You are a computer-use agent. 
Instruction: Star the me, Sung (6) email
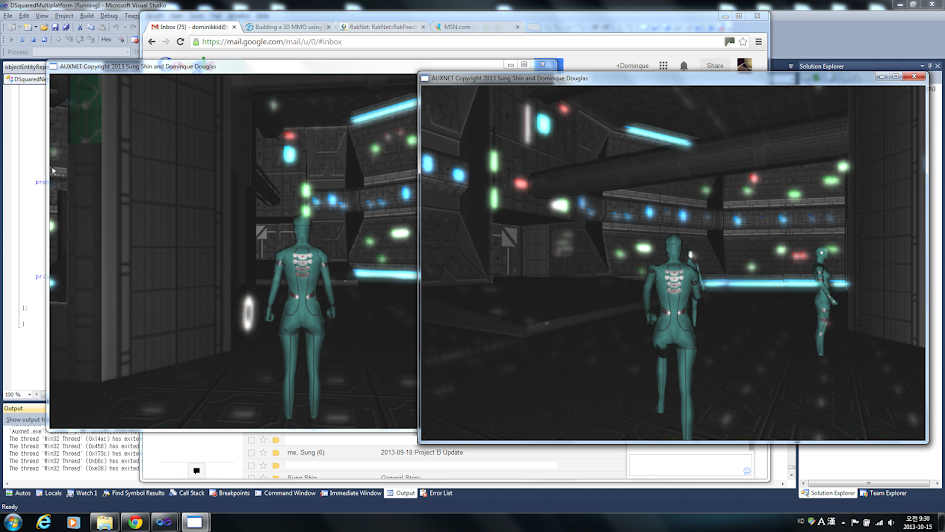coord(263,452)
